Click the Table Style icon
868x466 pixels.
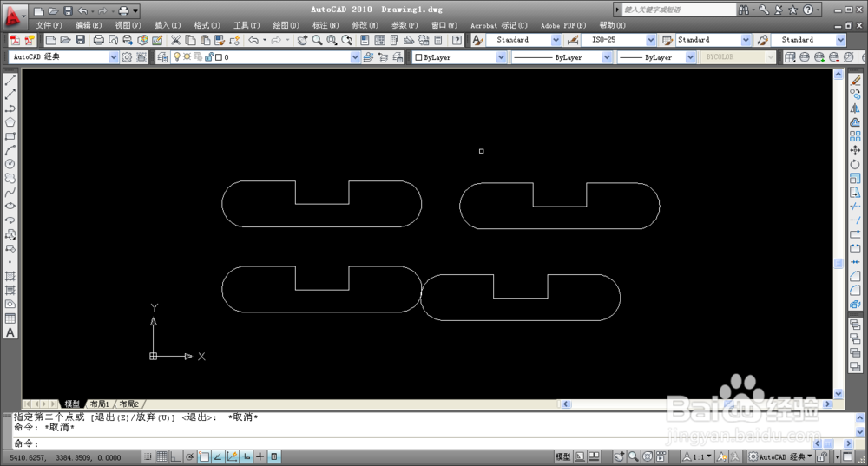667,40
